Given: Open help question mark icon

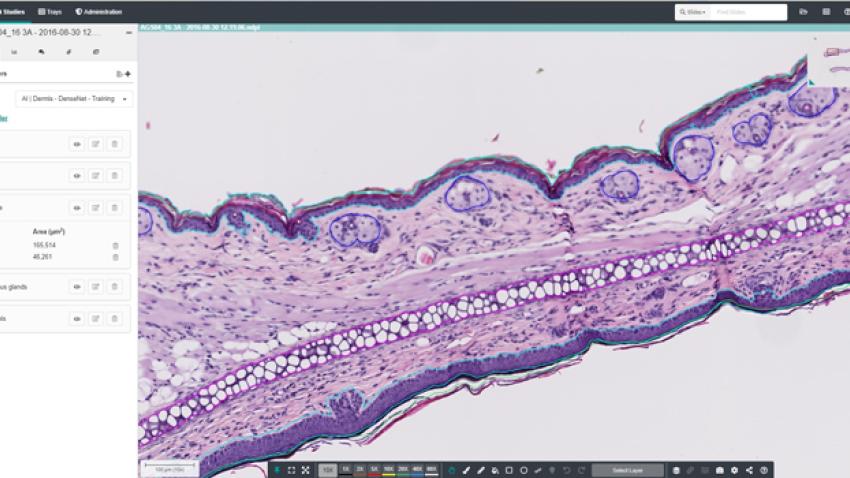Looking at the screenshot, I should coord(764,470).
